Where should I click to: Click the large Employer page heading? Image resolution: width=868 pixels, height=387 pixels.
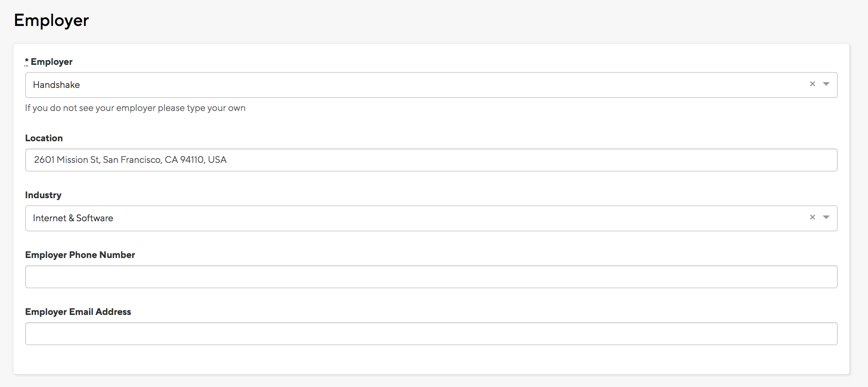click(51, 20)
